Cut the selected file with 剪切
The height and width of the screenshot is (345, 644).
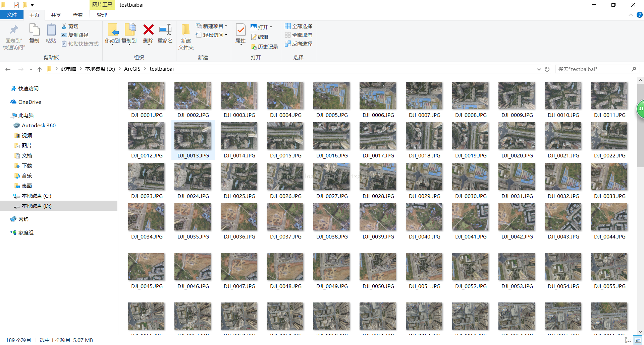(70, 26)
